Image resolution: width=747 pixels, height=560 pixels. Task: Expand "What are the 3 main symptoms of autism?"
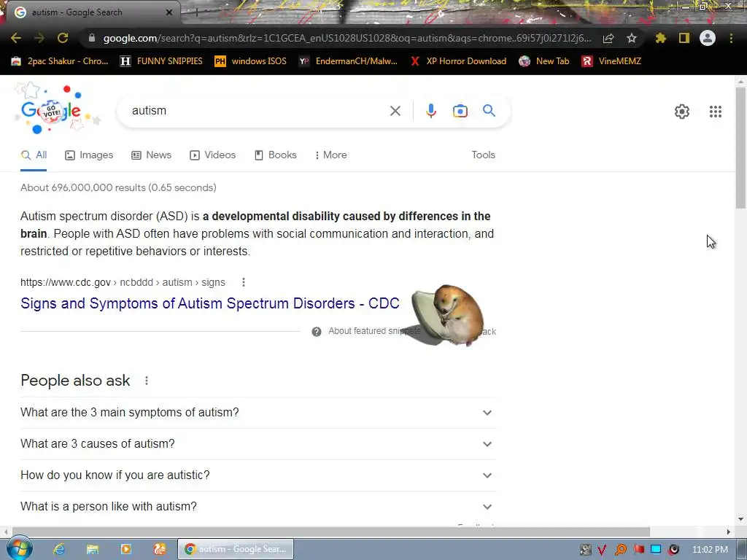(258, 413)
